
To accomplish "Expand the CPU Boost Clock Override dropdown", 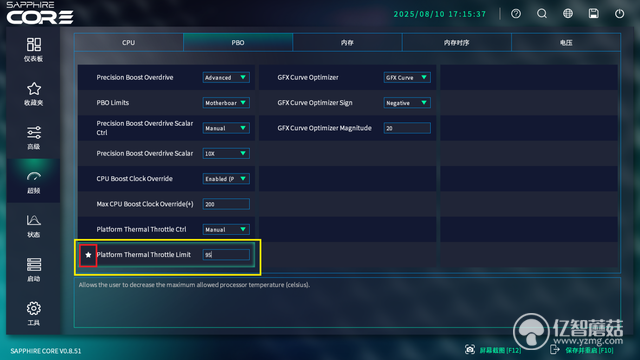I will (226, 179).
